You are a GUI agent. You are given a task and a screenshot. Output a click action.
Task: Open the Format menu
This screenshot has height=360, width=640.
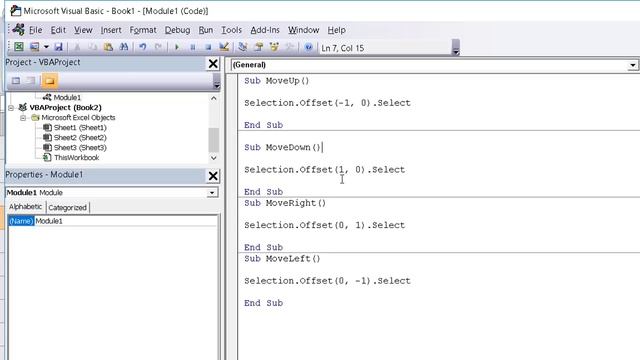143,30
